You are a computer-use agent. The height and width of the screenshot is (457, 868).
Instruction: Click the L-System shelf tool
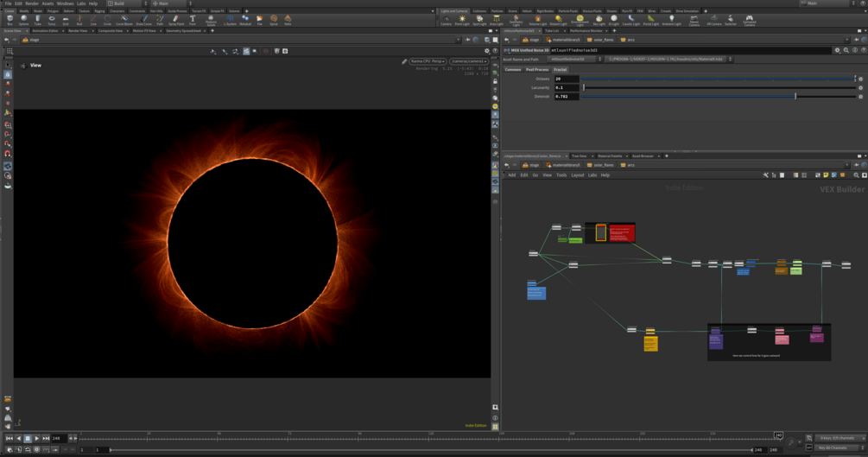(x=230, y=19)
